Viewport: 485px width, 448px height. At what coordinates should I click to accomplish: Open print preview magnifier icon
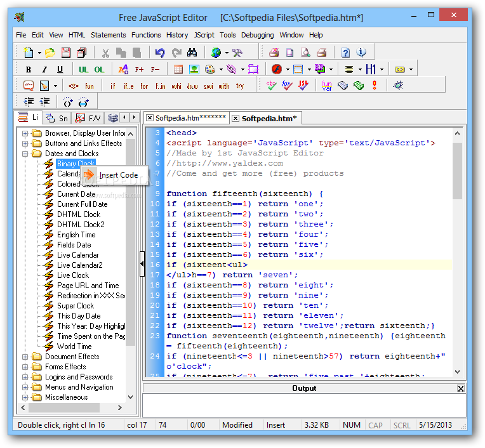[x=305, y=53]
